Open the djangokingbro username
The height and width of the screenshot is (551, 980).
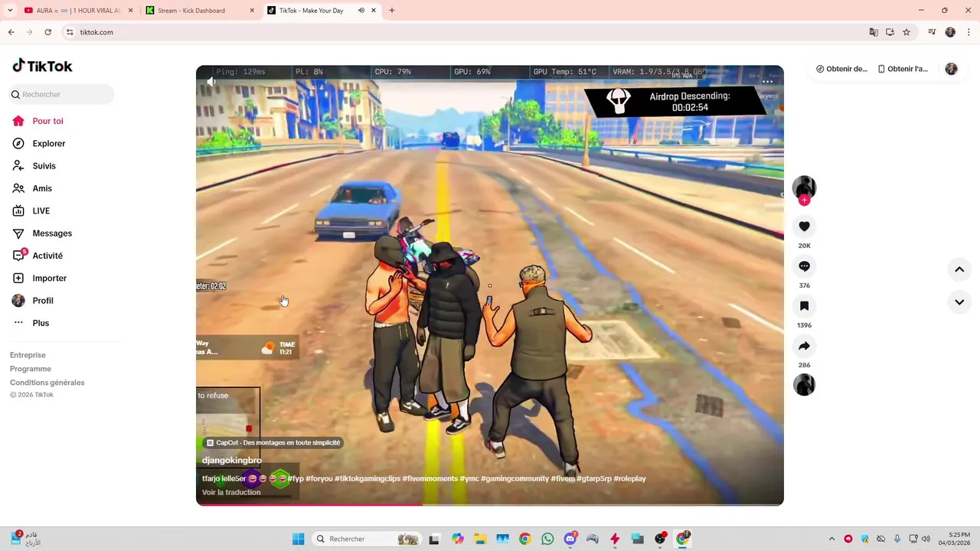pyautogui.click(x=232, y=461)
